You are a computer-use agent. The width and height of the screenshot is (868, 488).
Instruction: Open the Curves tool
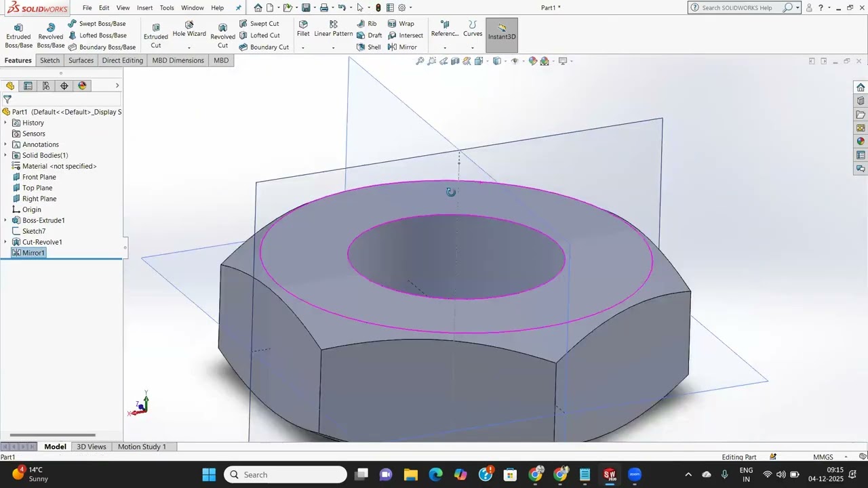473,29
